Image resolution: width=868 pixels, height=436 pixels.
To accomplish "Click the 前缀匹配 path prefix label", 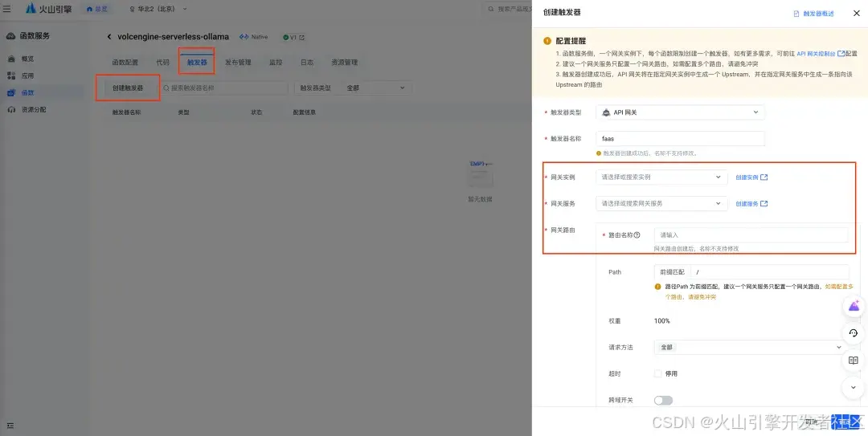I will pyautogui.click(x=672, y=272).
